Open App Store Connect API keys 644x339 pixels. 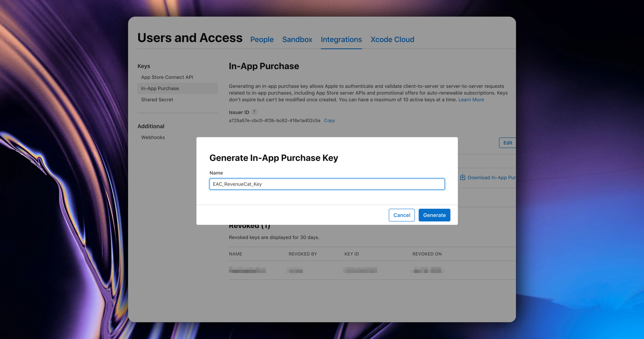click(167, 77)
